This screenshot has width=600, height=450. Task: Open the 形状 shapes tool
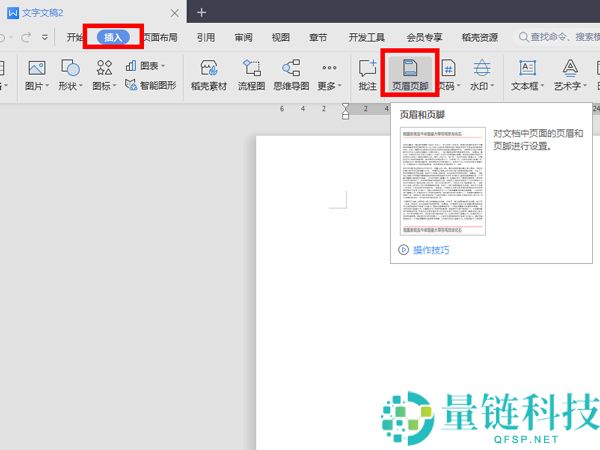coord(71,75)
